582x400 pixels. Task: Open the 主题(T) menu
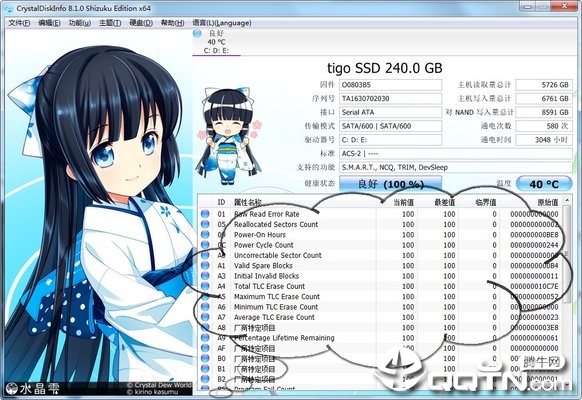click(x=110, y=23)
